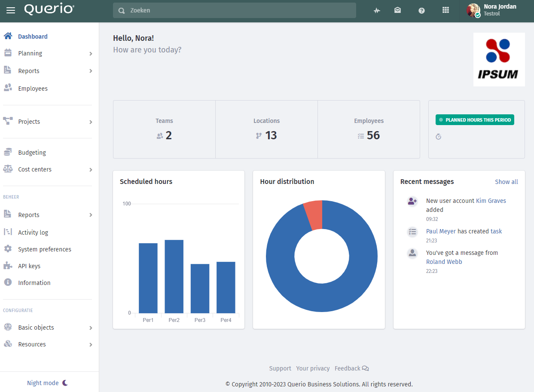This screenshot has width=534, height=392.
Task: Click the Show all messages link
Action: click(507, 182)
